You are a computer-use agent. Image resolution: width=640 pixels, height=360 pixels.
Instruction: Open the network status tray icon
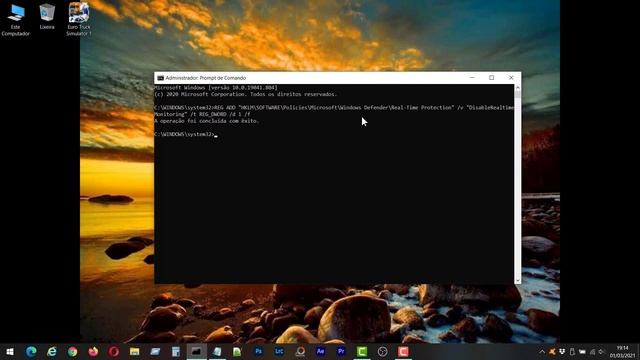pos(592,351)
